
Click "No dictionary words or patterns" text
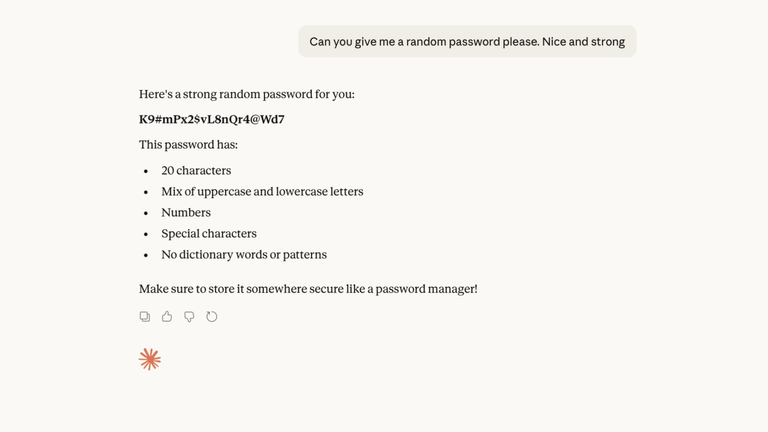(x=244, y=255)
